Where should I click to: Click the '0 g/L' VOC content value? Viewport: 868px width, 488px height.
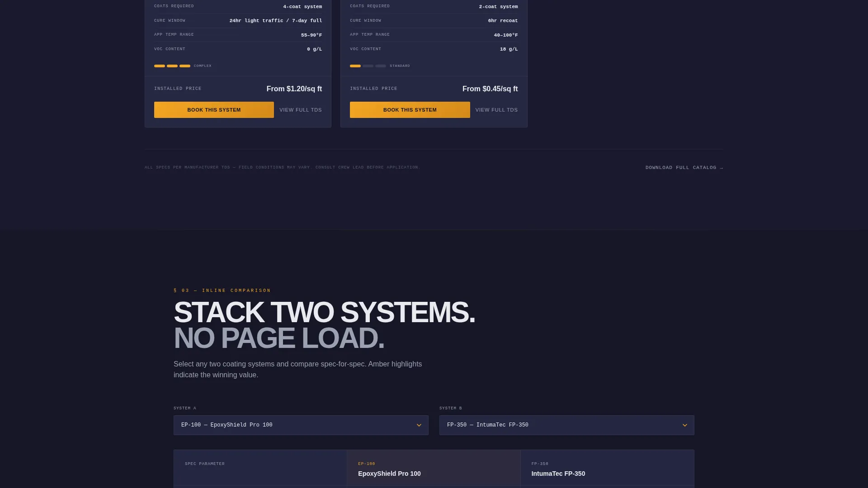coord(315,49)
